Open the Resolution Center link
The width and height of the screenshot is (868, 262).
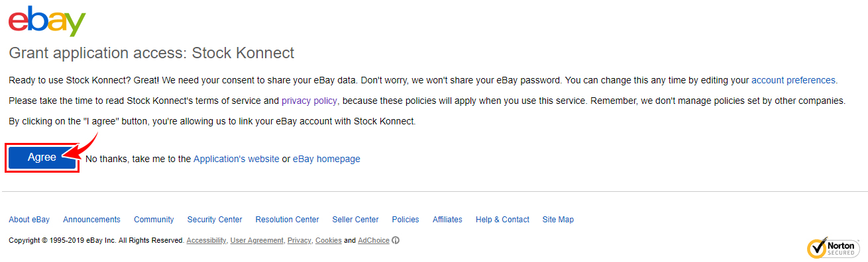coord(287,220)
